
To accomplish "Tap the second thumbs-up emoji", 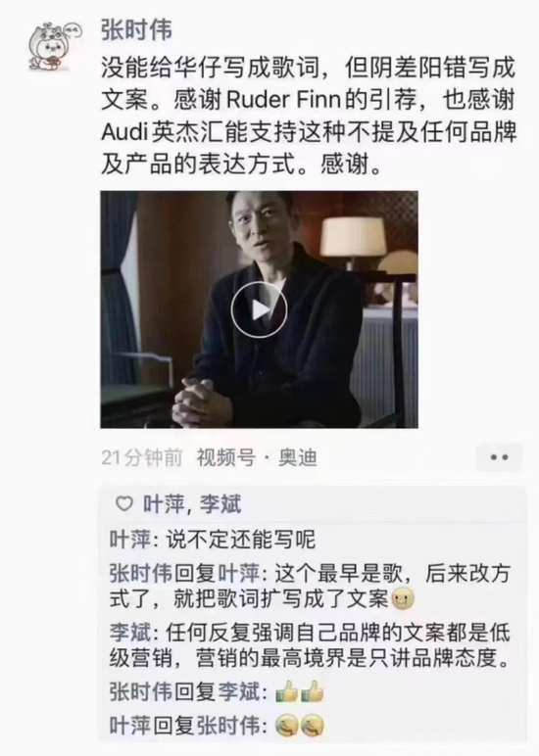I will click(x=312, y=692).
